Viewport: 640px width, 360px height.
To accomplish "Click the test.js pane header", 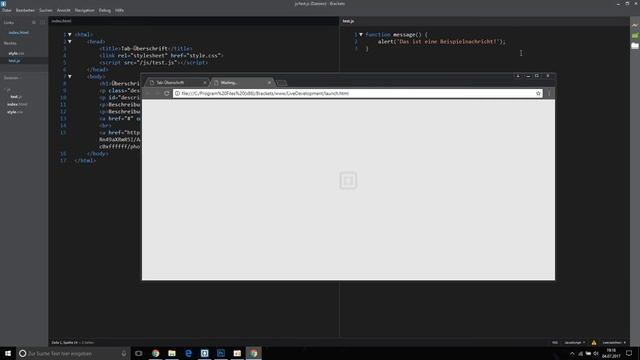I will click(x=348, y=21).
